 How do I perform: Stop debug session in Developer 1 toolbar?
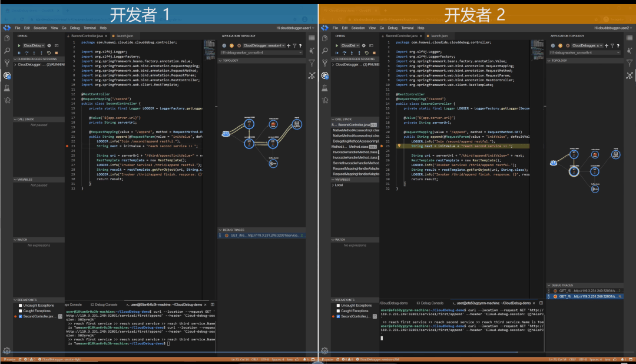tap(57, 53)
